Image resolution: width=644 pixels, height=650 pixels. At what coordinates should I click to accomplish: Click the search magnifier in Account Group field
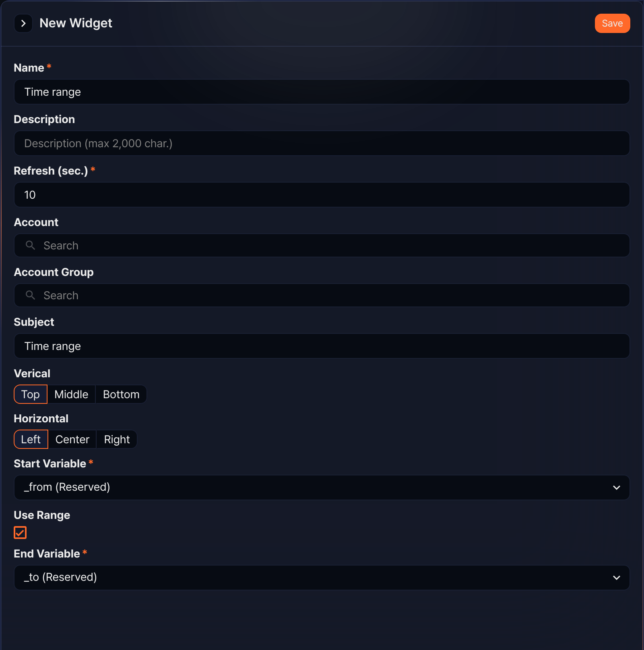point(30,295)
